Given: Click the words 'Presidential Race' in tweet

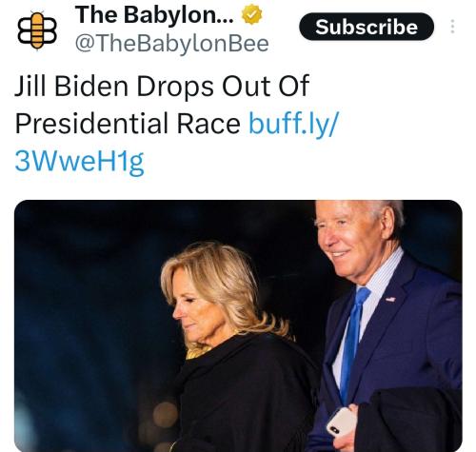Looking at the screenshot, I should 128,123.
